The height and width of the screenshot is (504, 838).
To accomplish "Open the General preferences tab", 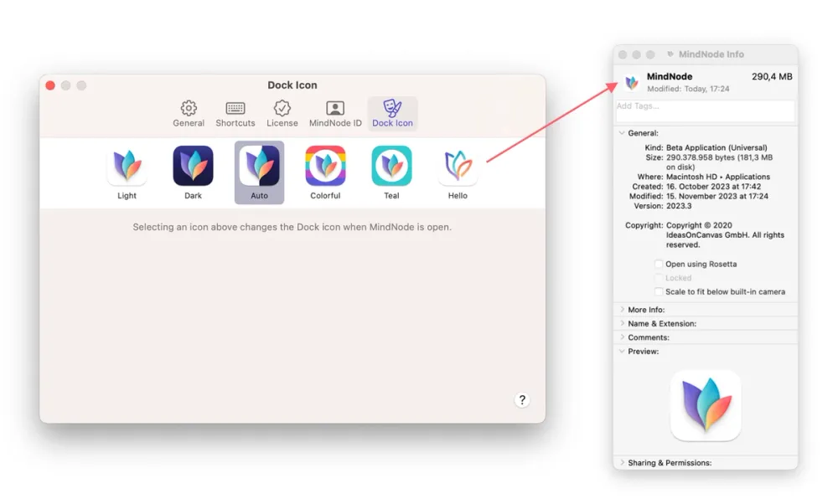I will 188,114.
